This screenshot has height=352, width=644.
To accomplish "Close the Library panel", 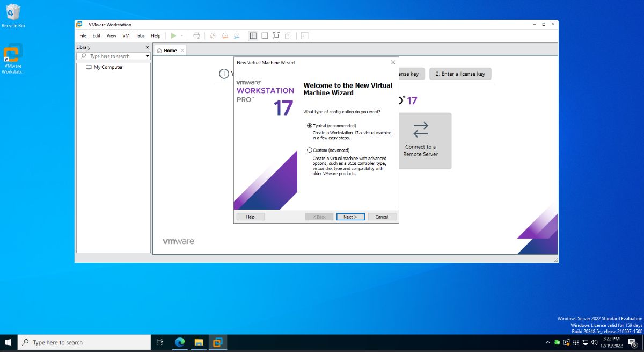I will coord(148,47).
